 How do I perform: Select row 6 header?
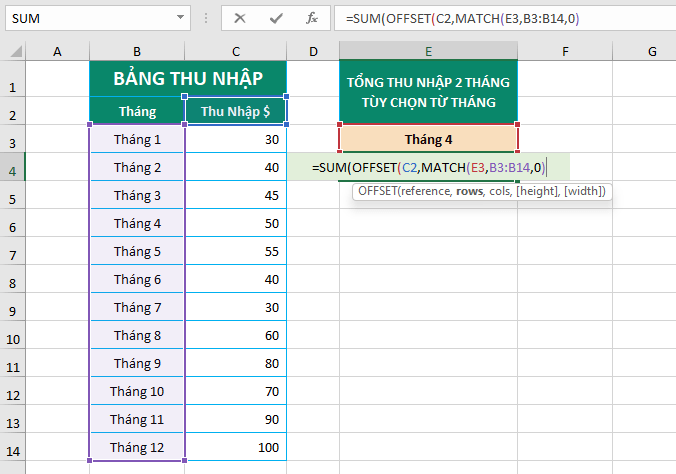tap(13, 223)
